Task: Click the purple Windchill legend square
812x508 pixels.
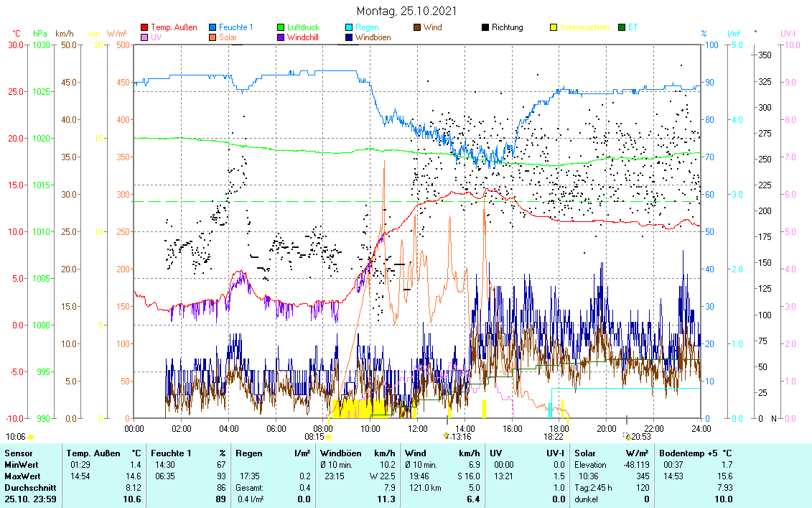Action: point(281,37)
